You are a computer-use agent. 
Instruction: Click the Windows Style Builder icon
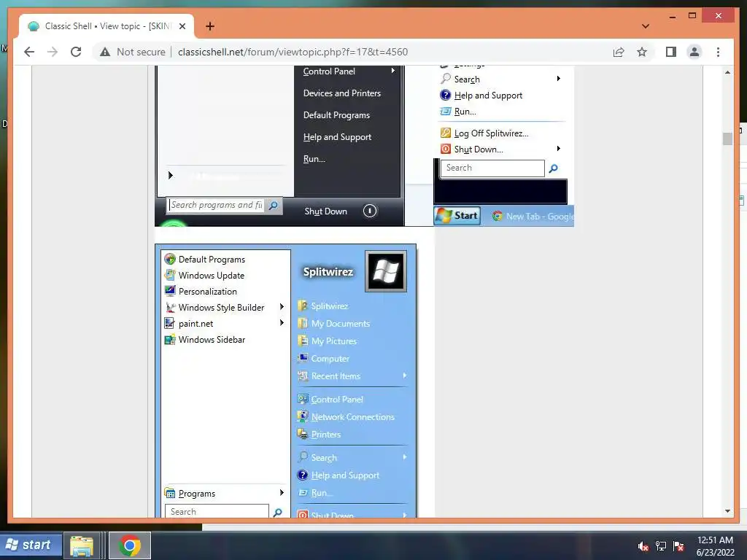coord(170,307)
